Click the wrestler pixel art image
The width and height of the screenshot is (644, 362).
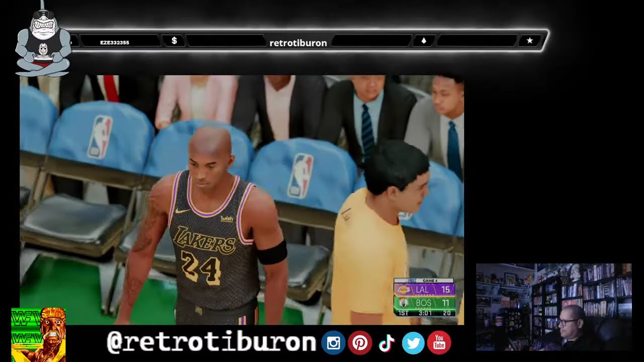pyautogui.click(x=39, y=334)
